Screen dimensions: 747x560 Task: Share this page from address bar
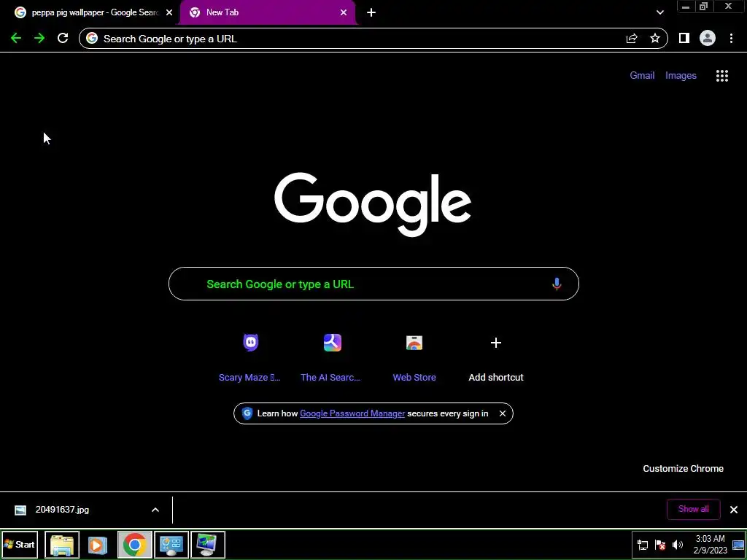click(x=632, y=39)
